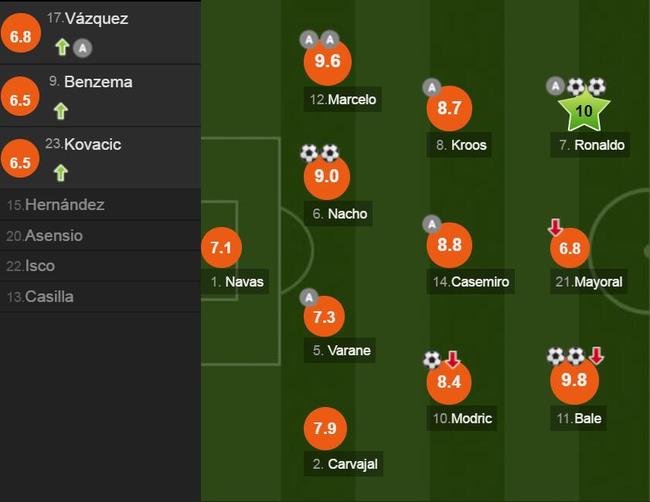Click Marcelo's 9.6 rating circle
The image size is (650, 502).
[x=327, y=61]
